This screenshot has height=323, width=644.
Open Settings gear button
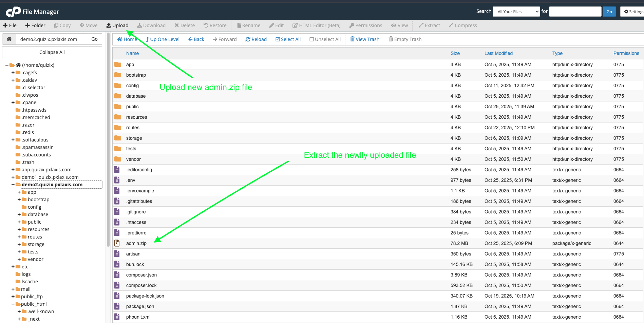coord(633,12)
